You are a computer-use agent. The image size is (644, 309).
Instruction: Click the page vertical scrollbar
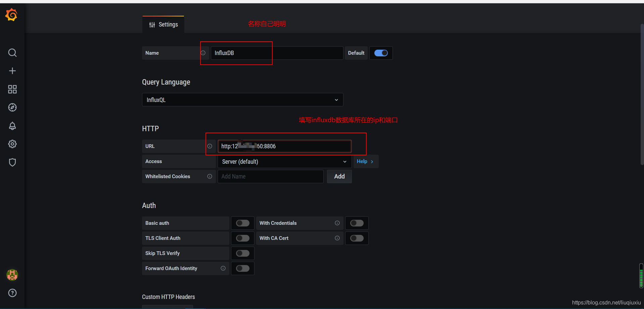(x=642, y=94)
